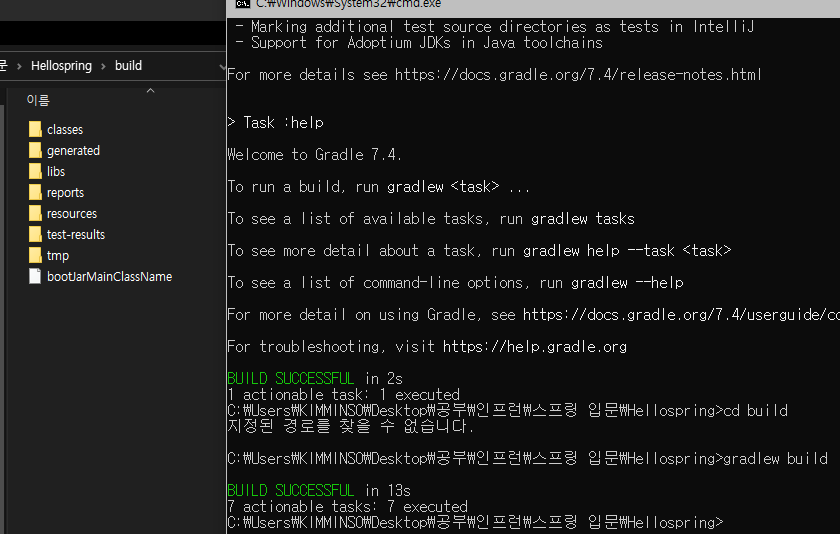Select the test-results folder name

[x=76, y=235]
